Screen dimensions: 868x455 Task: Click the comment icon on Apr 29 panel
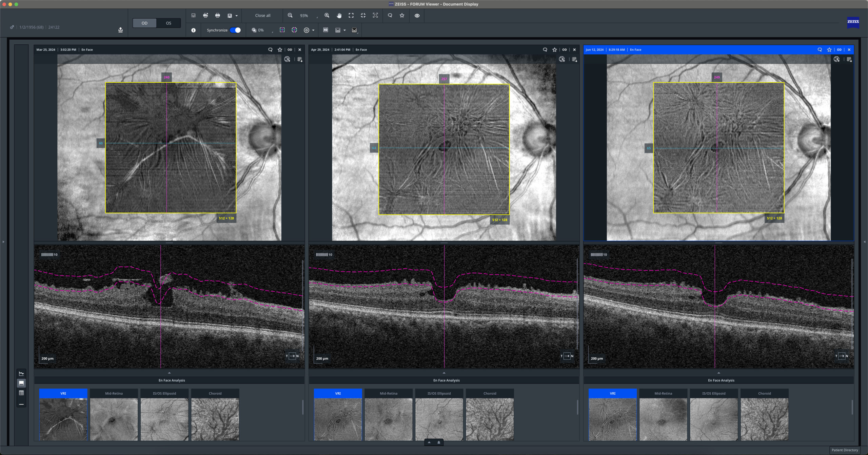(x=545, y=49)
